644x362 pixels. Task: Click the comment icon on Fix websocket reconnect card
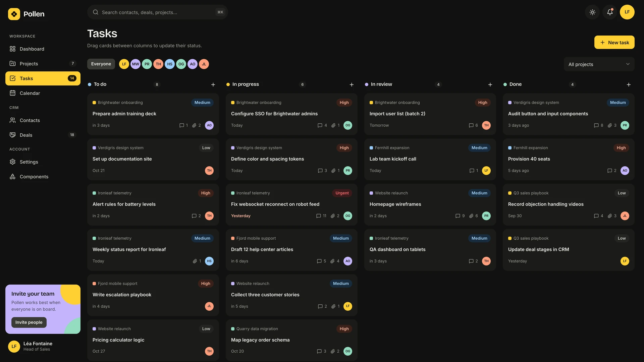pos(319,216)
